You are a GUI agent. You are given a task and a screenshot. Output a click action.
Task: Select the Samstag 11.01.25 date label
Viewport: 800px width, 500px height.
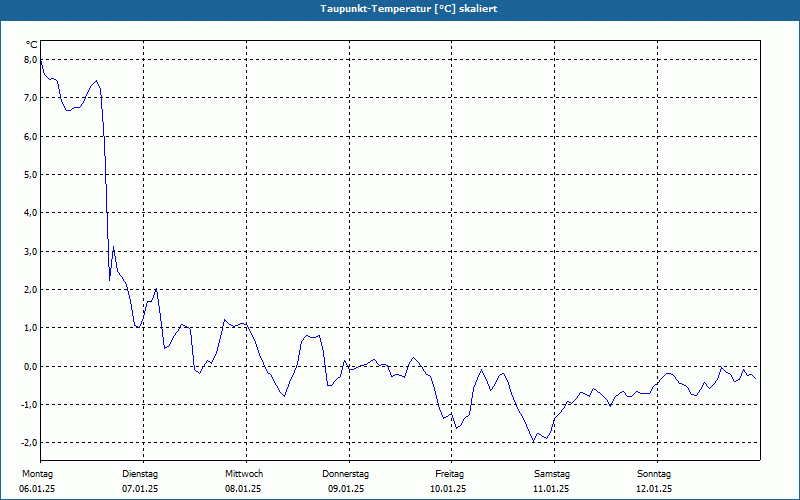552,481
